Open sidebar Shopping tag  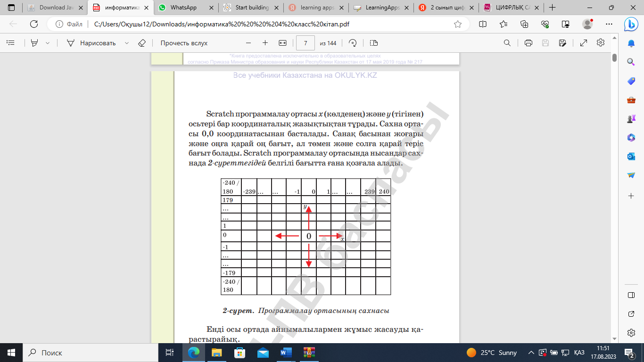pyautogui.click(x=631, y=81)
